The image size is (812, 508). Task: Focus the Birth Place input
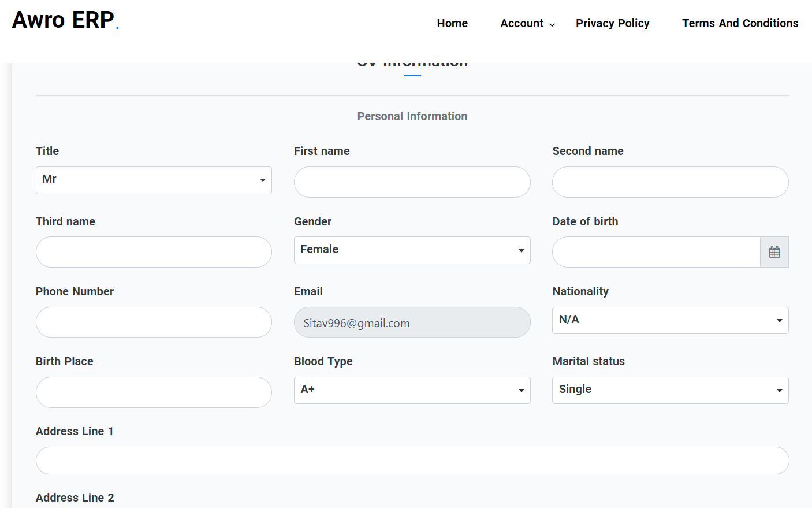point(154,392)
